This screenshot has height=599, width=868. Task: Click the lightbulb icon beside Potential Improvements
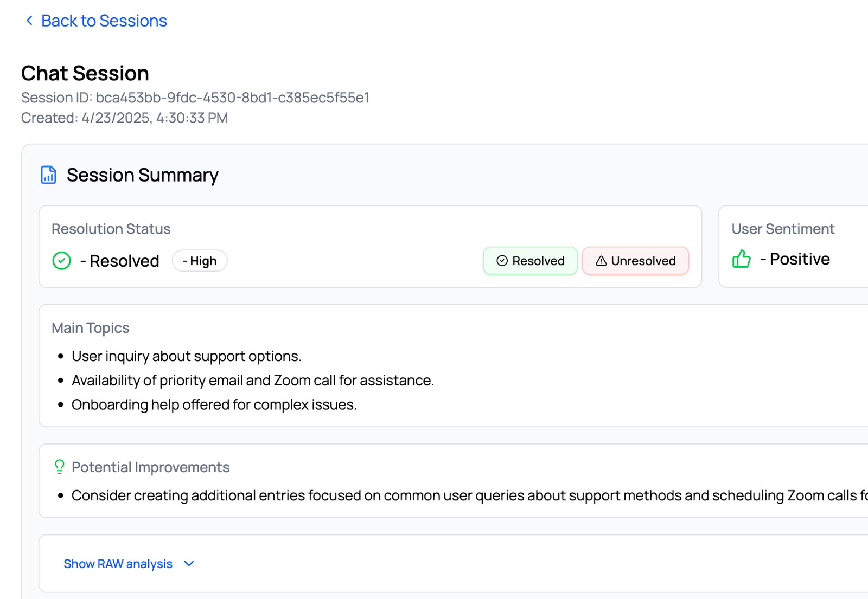click(x=60, y=467)
